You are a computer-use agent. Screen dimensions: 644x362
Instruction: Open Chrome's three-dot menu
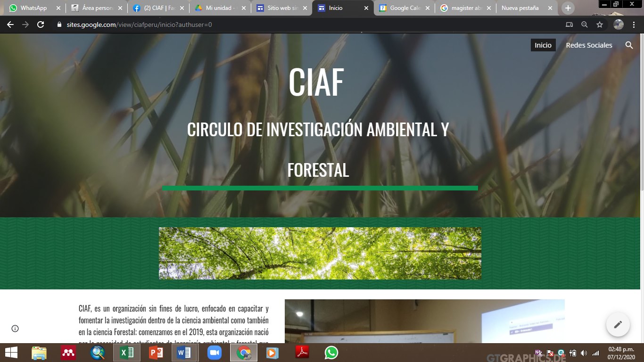coord(635,25)
